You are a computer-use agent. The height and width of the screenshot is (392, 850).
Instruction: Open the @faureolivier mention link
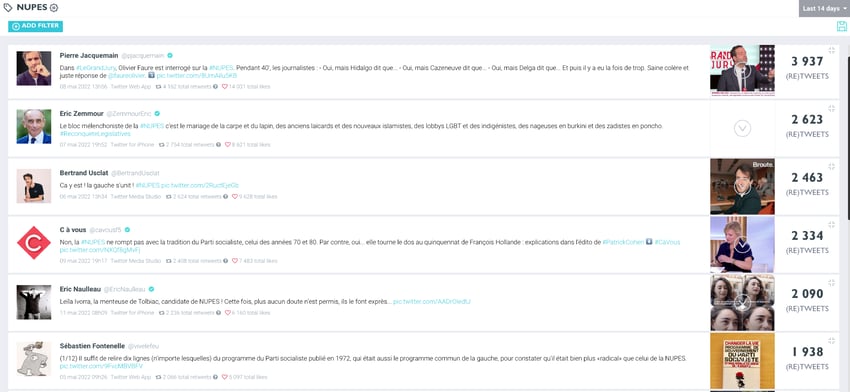click(127, 76)
